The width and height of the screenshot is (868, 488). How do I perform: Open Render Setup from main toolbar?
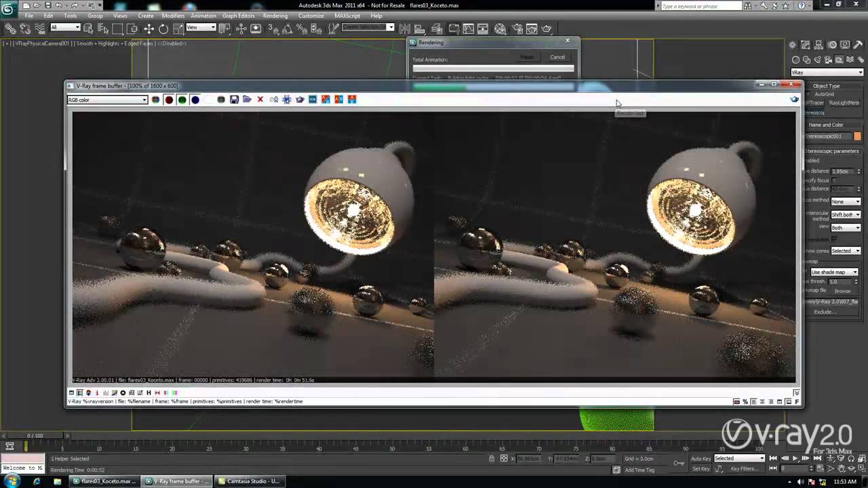coord(516,28)
